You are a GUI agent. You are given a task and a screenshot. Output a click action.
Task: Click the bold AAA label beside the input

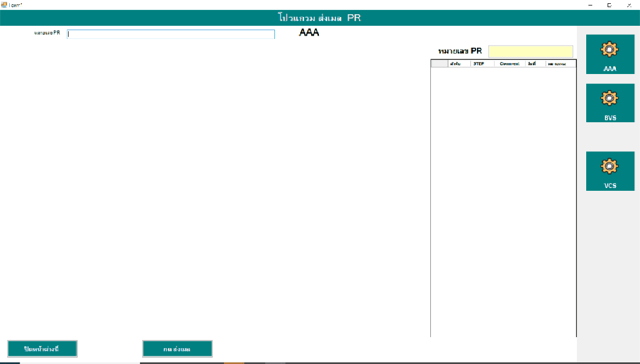309,33
